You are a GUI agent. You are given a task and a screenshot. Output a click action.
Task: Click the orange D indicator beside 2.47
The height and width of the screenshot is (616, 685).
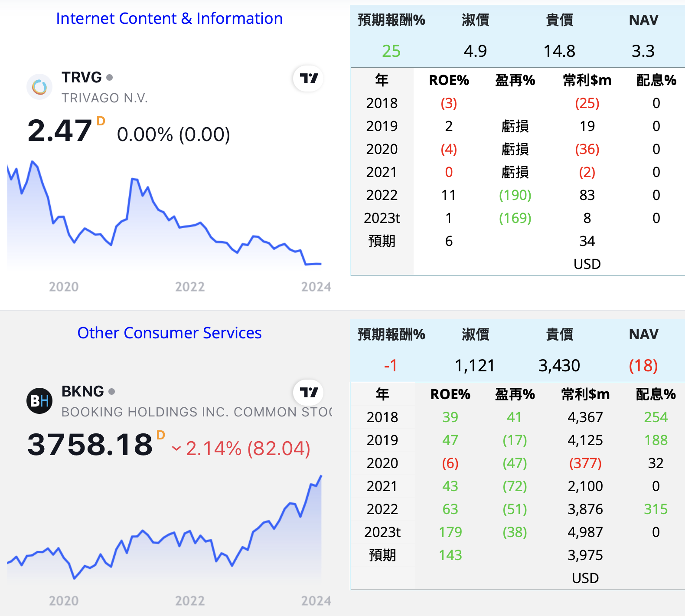pyautogui.click(x=101, y=121)
